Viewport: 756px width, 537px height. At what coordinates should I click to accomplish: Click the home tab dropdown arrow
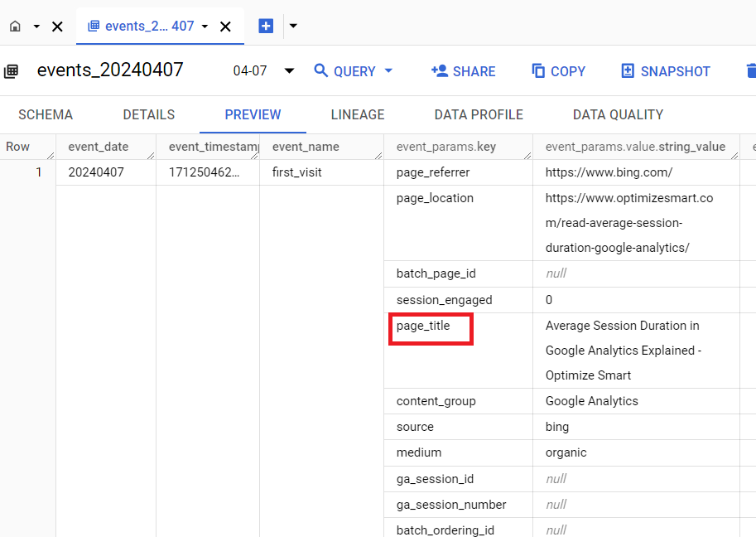36,27
